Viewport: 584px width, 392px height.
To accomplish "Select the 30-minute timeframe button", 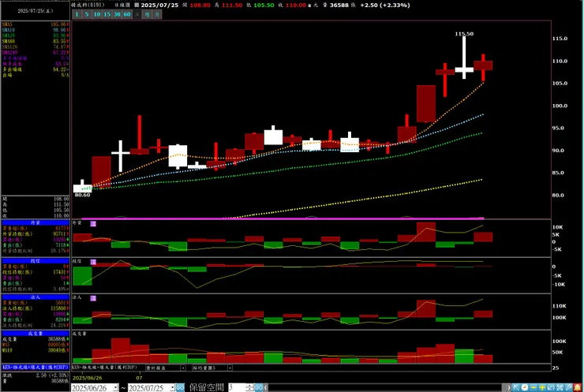I will pos(117,14).
